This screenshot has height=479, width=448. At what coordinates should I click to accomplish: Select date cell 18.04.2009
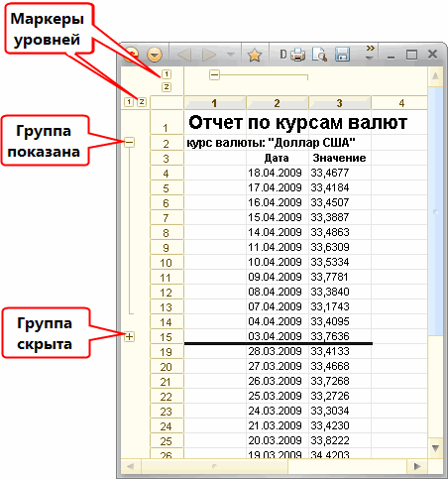coord(278,173)
